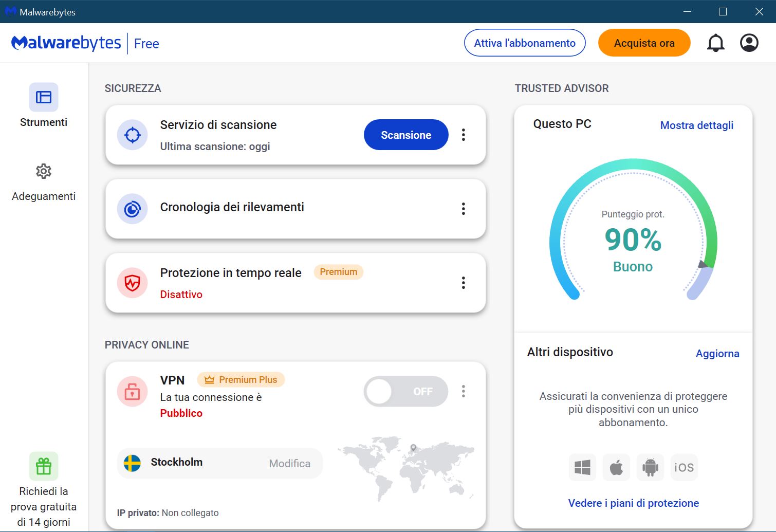Screen dimensions: 776x532
Task: Open the user account icon
Action: 749,43
